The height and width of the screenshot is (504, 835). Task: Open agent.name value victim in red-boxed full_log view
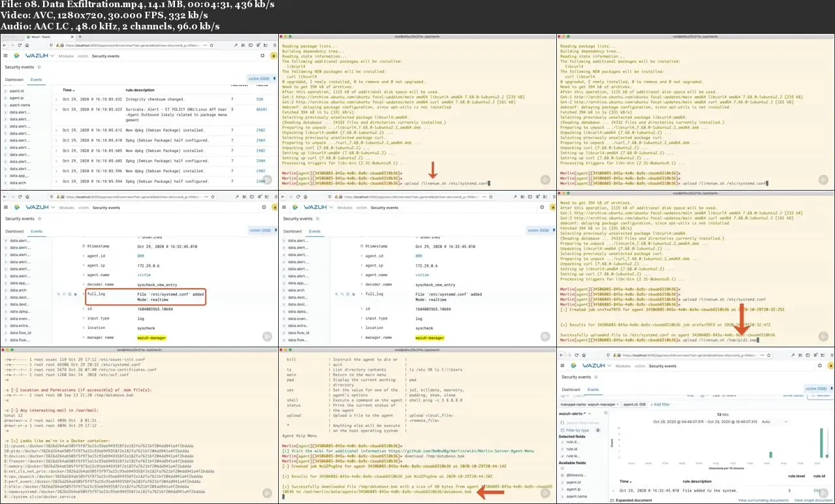(144, 275)
